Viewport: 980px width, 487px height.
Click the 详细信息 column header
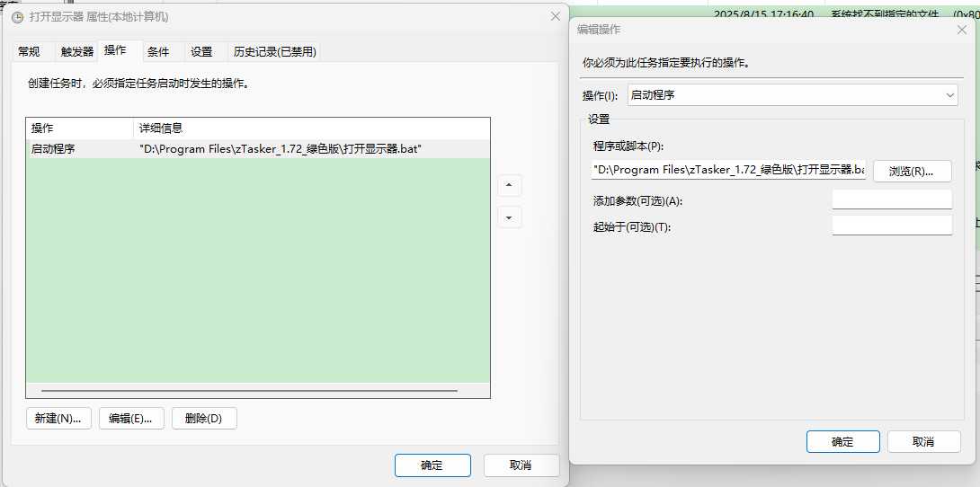(x=312, y=128)
